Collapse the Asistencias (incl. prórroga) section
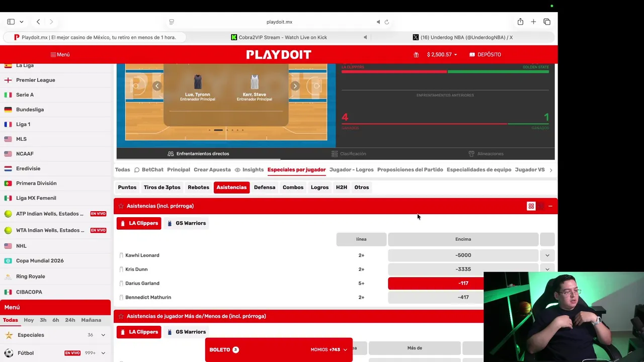This screenshot has width=644, height=362. coord(550,206)
